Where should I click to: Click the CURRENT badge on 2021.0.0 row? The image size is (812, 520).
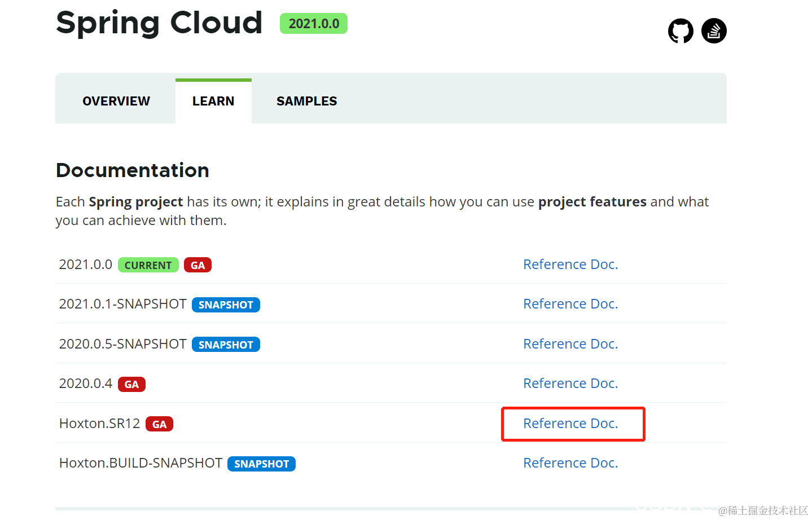(x=148, y=265)
